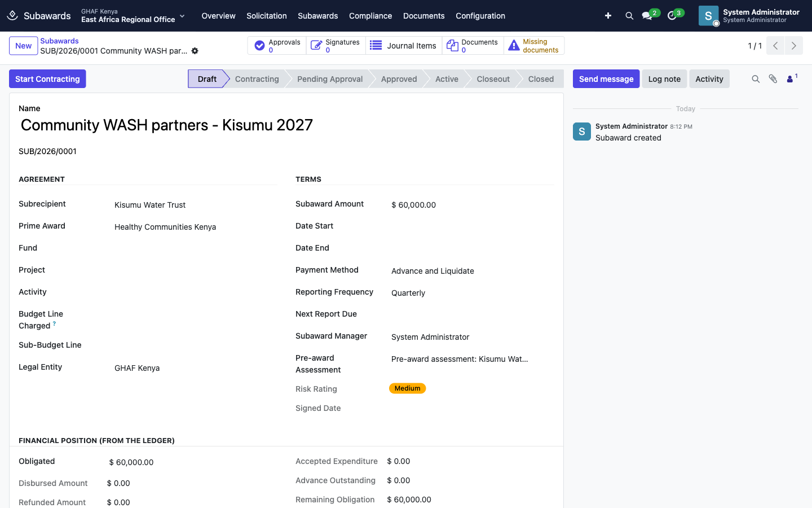Click Send message button
812x508 pixels.
point(606,79)
